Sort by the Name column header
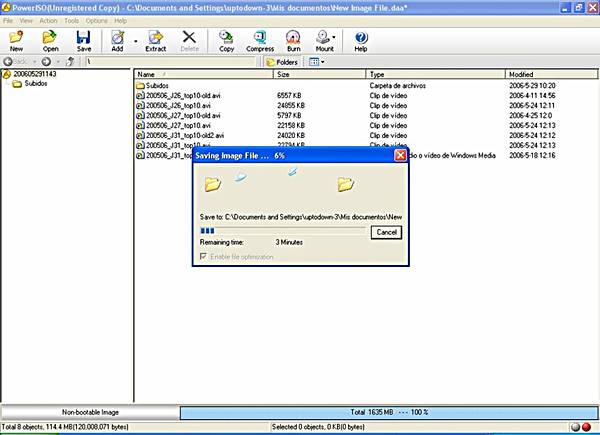This screenshot has width=600, height=435. (204, 74)
